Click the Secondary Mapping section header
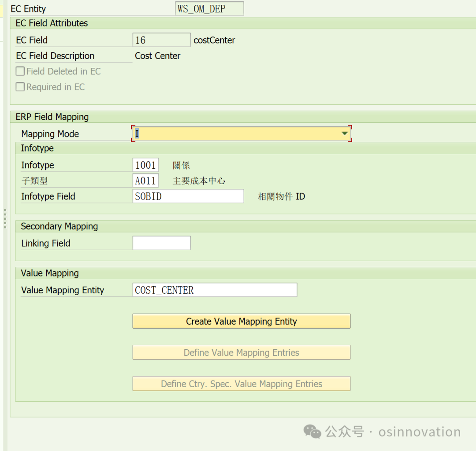 pyautogui.click(x=59, y=226)
